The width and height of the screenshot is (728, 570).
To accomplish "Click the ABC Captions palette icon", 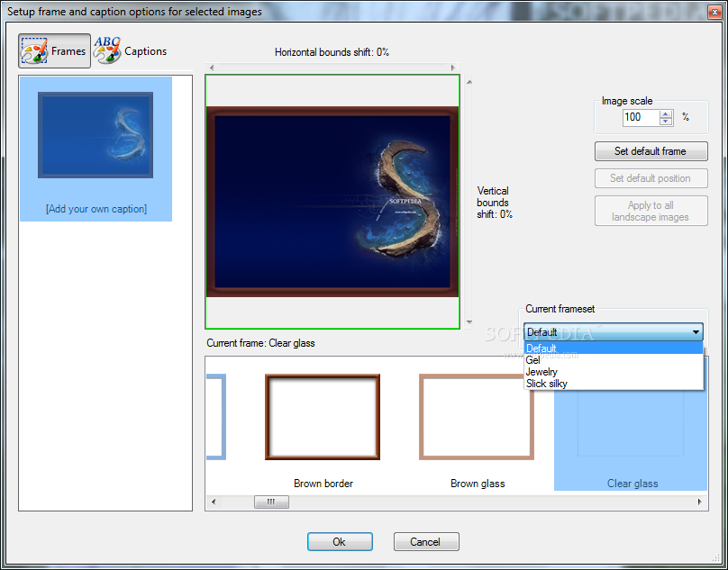I will (x=107, y=50).
